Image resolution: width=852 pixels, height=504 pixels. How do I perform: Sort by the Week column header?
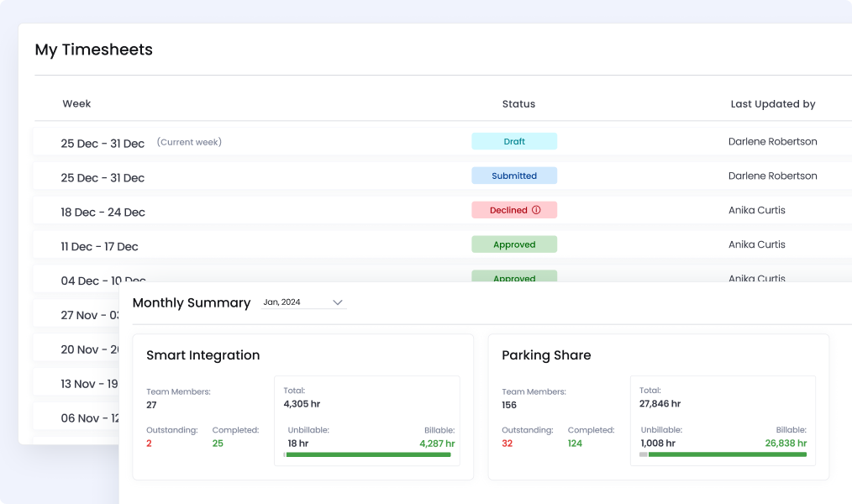coord(76,104)
